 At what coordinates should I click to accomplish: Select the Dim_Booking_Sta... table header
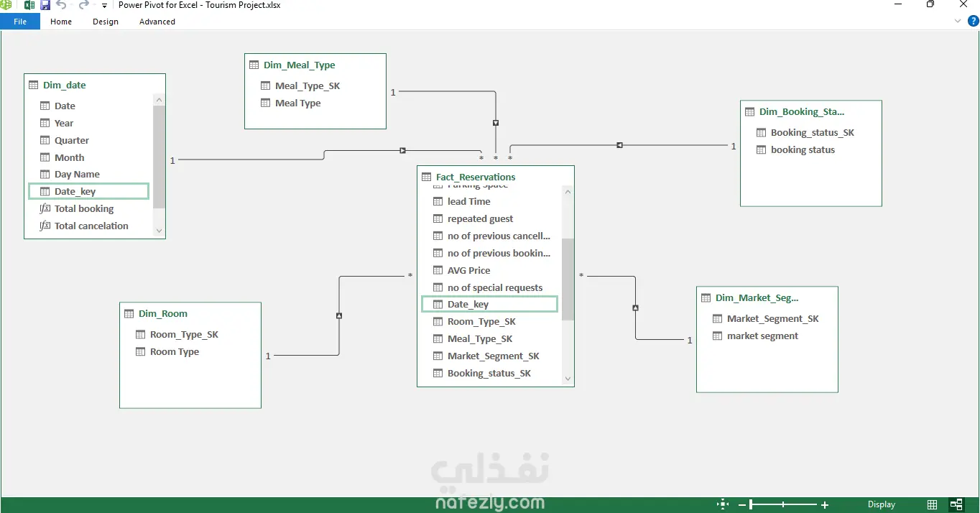pyautogui.click(x=811, y=111)
